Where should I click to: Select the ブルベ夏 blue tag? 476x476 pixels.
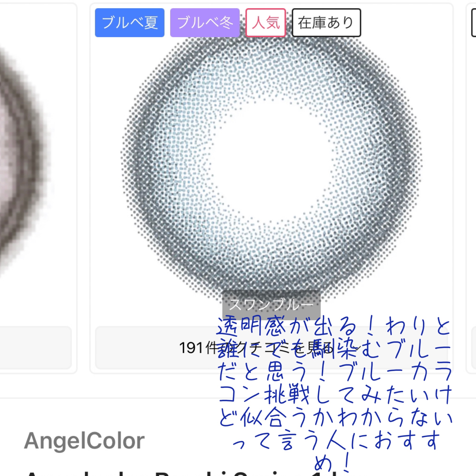tap(130, 23)
